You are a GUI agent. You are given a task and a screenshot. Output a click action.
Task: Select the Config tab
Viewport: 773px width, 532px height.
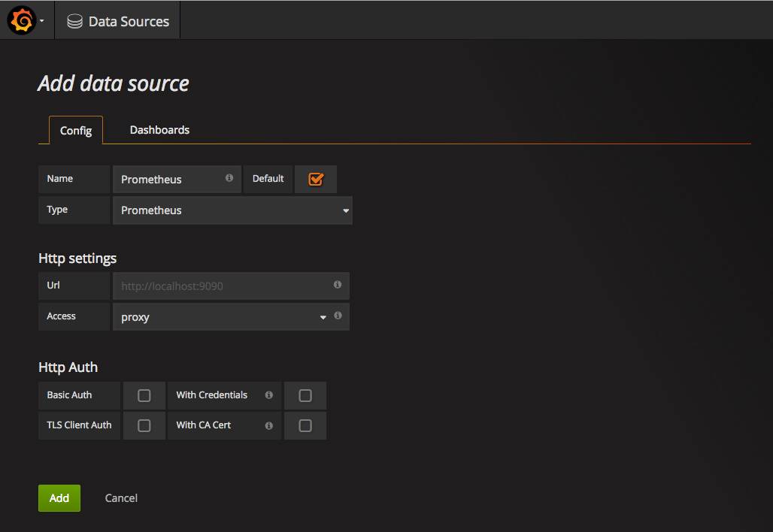tap(76, 131)
